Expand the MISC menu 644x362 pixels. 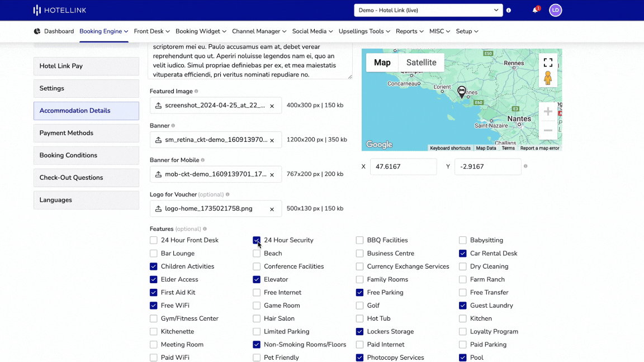[439, 31]
